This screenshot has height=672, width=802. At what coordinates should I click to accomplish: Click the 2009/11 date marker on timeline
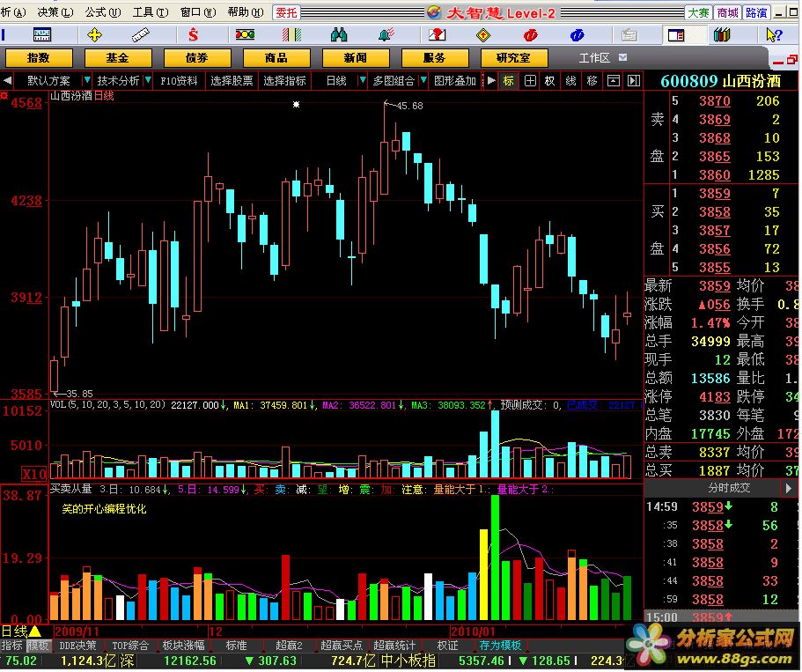[x=77, y=631]
